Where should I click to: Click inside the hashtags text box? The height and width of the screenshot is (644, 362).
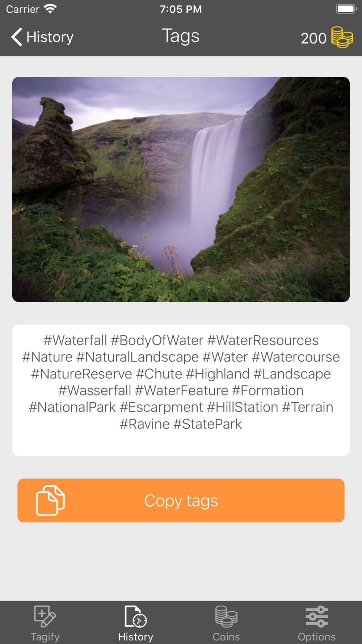[181, 390]
